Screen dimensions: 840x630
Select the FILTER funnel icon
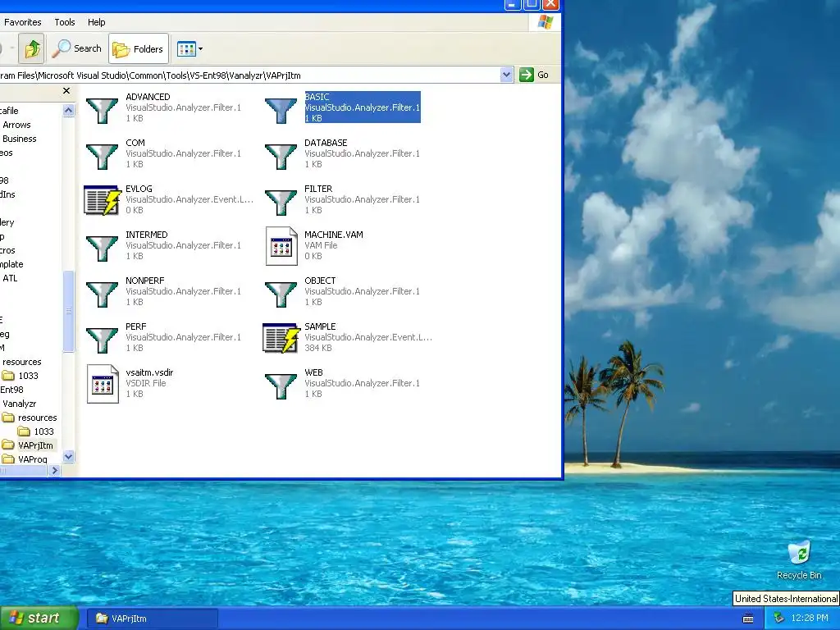[281, 203]
